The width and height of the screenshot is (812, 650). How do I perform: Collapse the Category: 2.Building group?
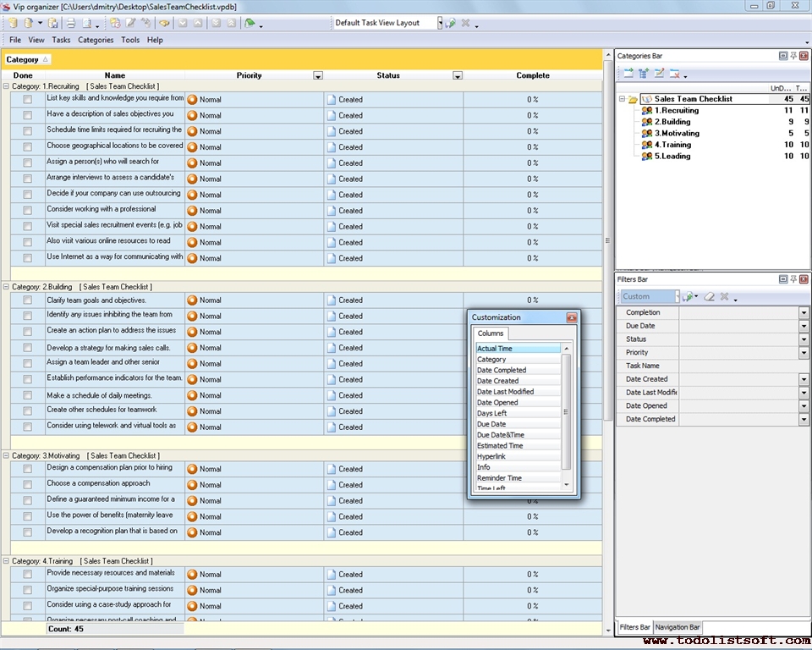tap(7, 287)
